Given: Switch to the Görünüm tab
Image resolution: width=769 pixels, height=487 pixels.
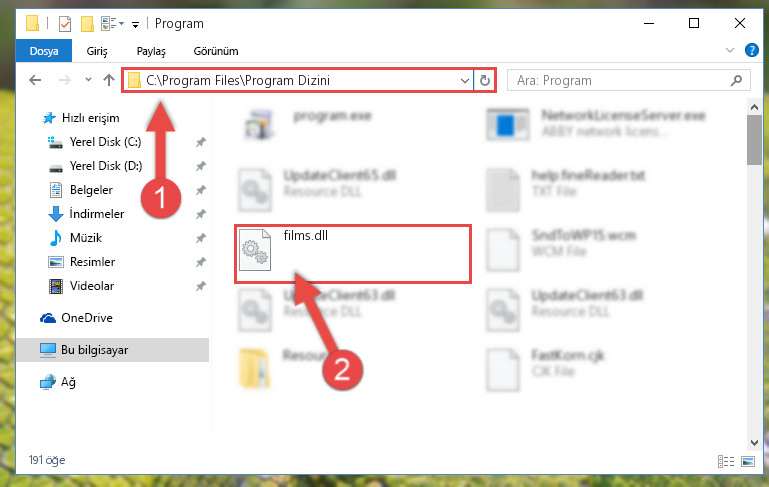Looking at the screenshot, I should tap(216, 51).
